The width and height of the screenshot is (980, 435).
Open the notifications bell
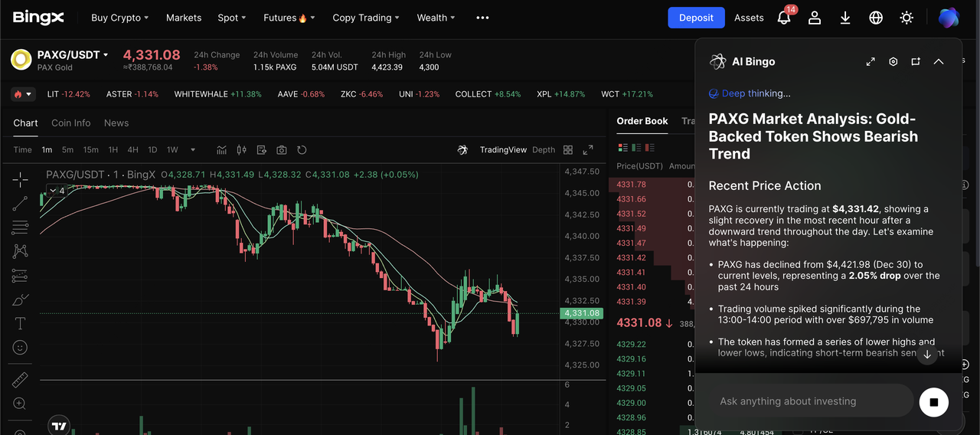784,18
